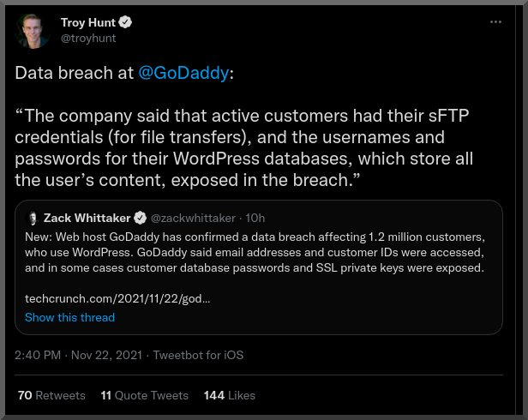Open the techcrunch.com article link
The width and height of the screenshot is (528, 420).
point(117,300)
